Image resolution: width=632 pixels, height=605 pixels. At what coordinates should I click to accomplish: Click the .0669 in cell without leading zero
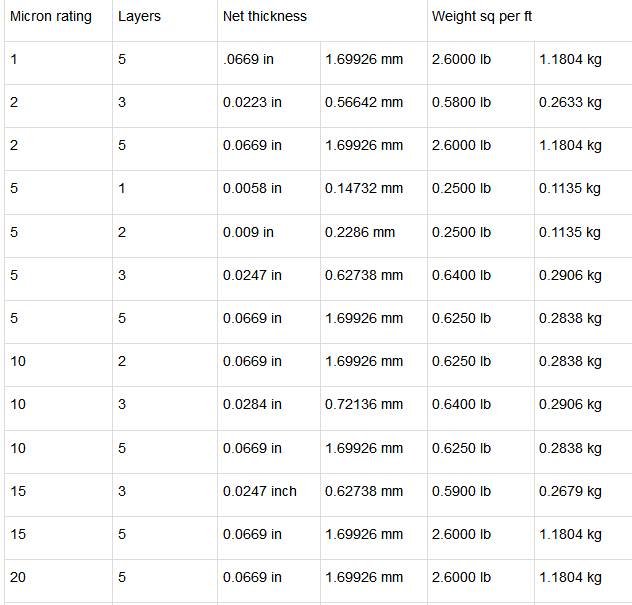(248, 60)
